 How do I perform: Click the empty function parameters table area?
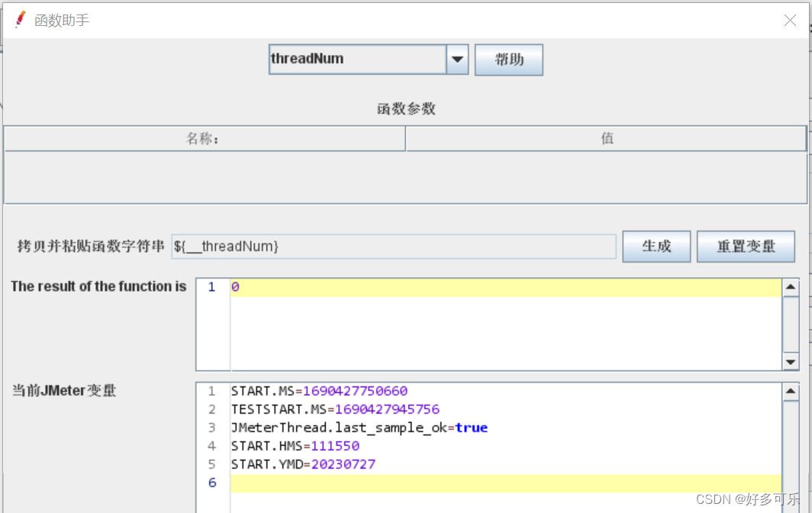[405, 177]
